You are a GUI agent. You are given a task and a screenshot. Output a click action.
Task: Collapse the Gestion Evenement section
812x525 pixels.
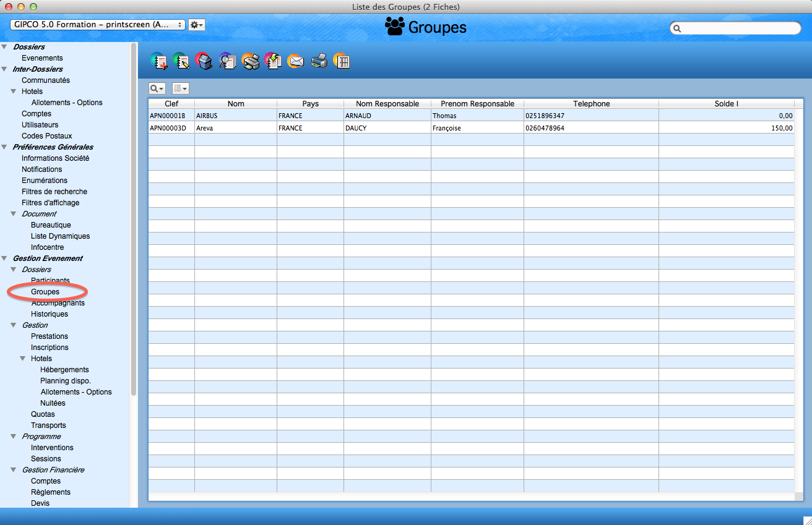coord(5,258)
